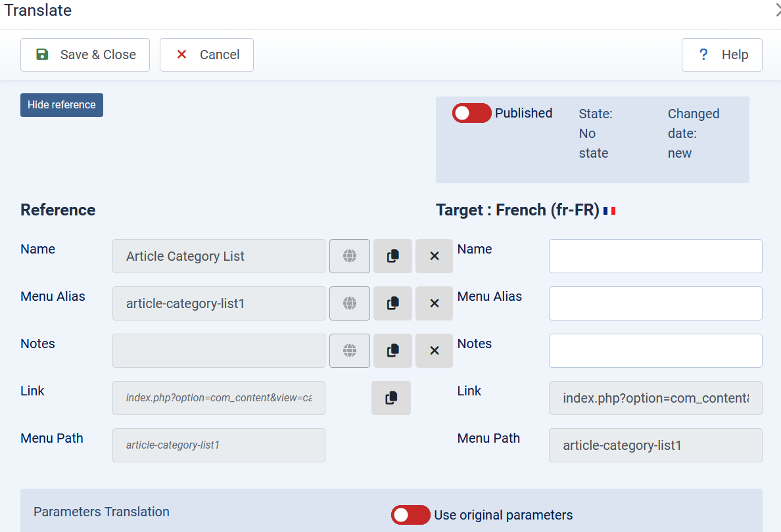Cancel the translation editing
Image resolution: width=781 pixels, height=532 pixels.
(206, 55)
